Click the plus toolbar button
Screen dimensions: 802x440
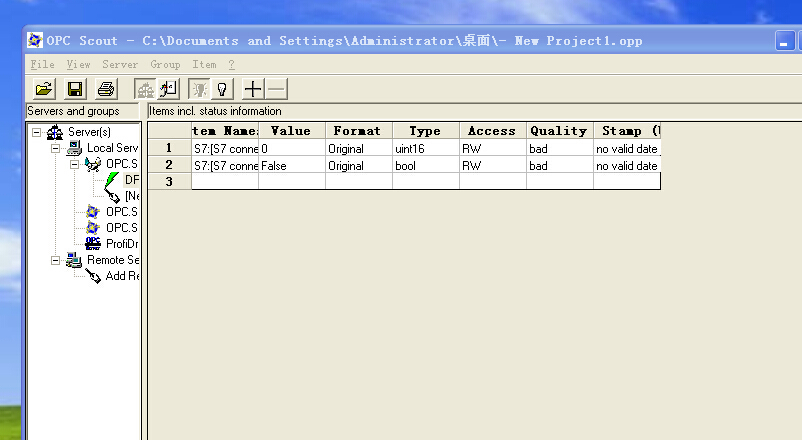tap(253, 89)
